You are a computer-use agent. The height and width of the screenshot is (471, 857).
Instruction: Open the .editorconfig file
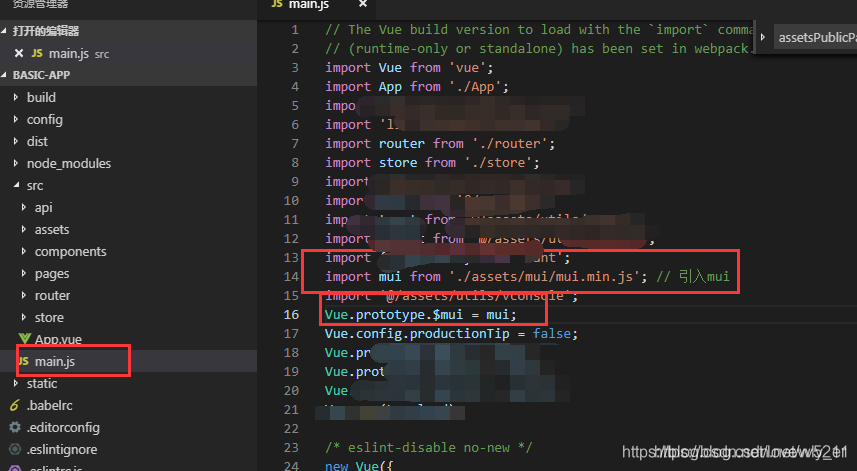point(63,427)
